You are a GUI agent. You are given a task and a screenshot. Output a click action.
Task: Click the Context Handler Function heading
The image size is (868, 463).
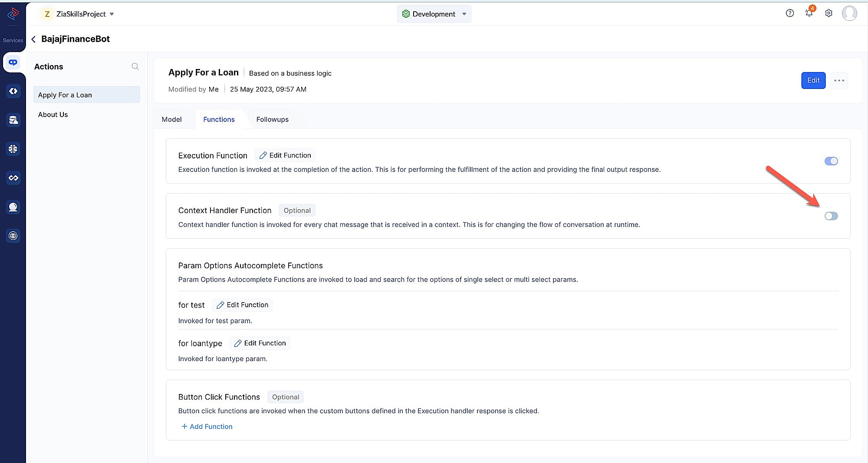(225, 210)
